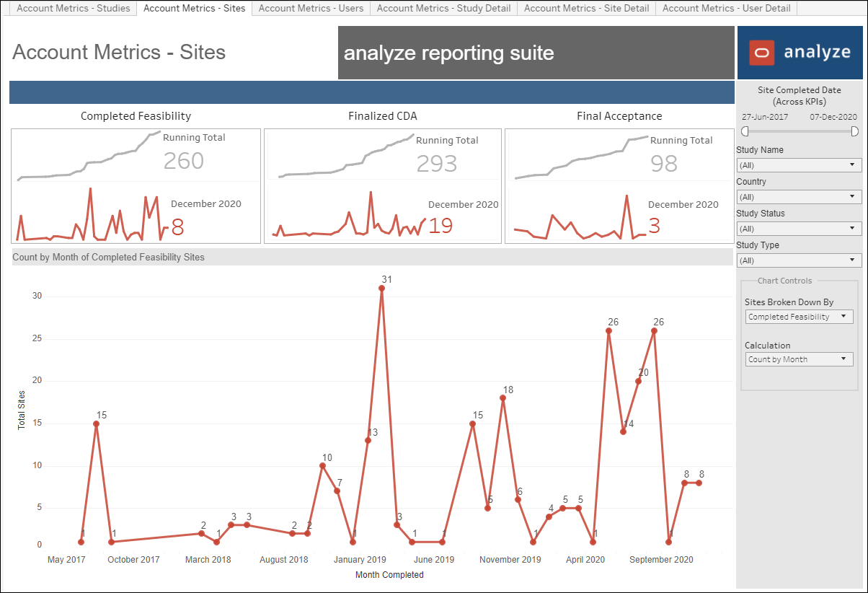Select the Account Metrics - Sites tab
The height and width of the screenshot is (593, 868).
[195, 9]
